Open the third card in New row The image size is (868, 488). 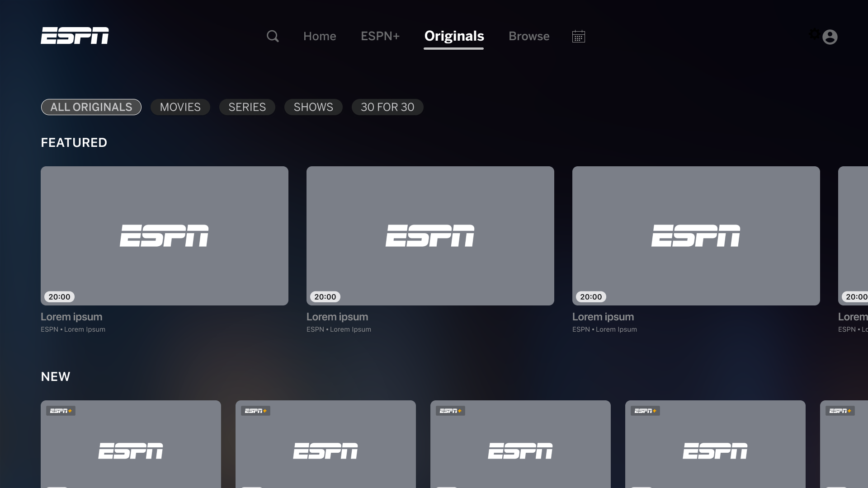point(520,444)
